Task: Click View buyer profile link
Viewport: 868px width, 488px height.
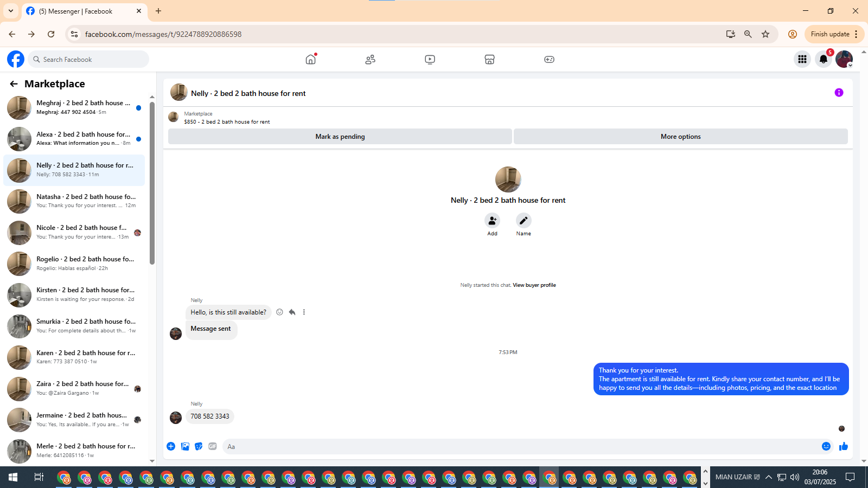Action: (x=534, y=285)
